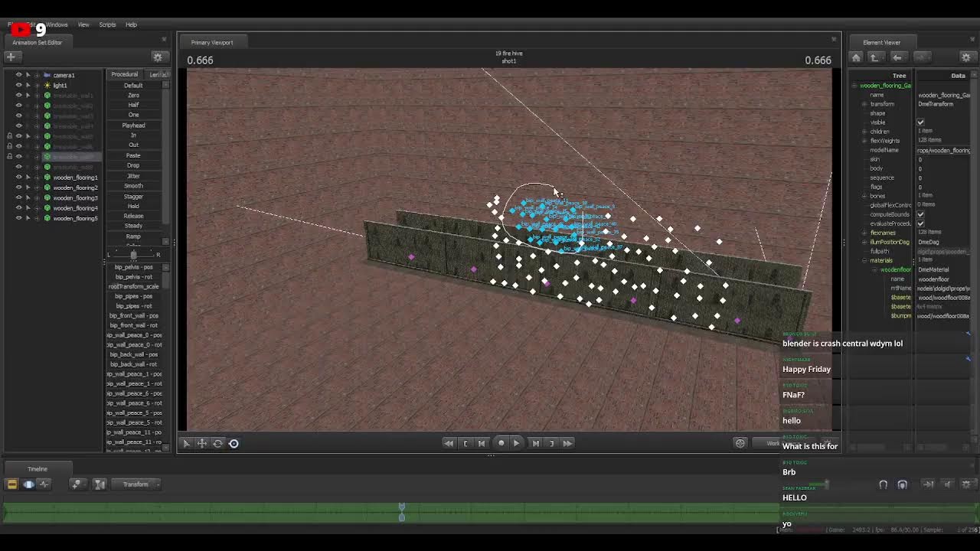Apply the Default procedural preset
The height and width of the screenshot is (551, 980).
[x=133, y=85]
